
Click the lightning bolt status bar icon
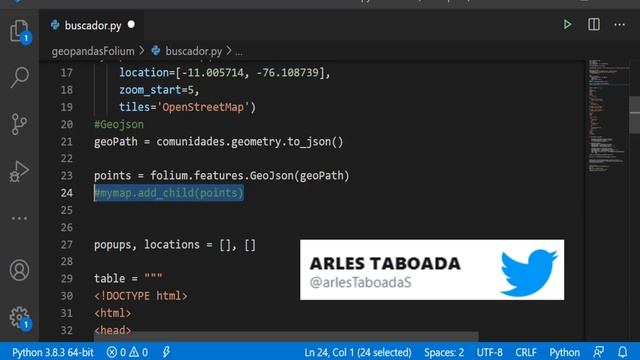pos(166,352)
